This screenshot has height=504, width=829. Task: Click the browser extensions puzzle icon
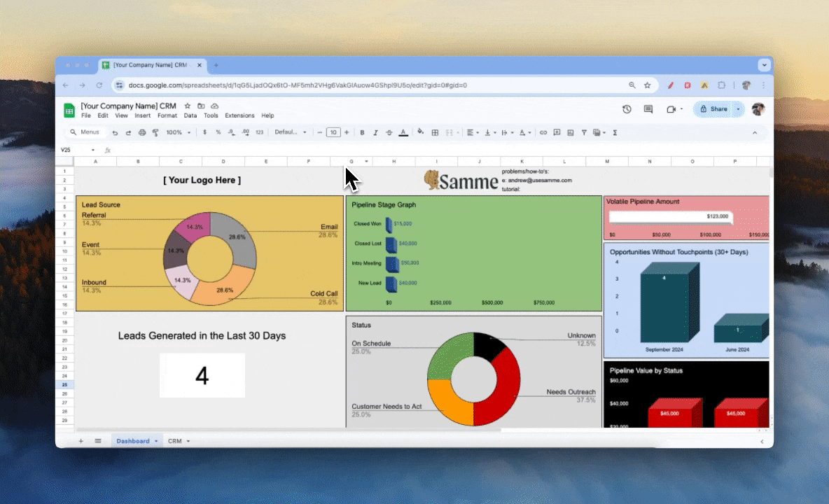[x=722, y=85]
